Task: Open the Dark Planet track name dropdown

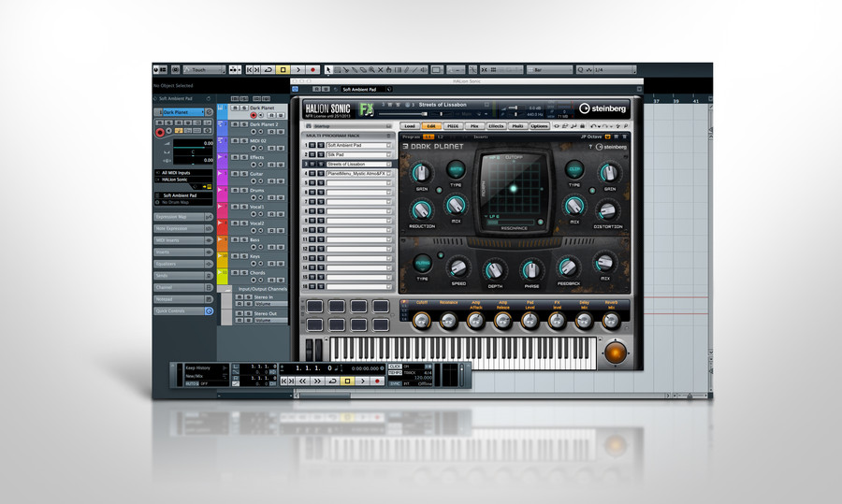Action: coord(202,112)
